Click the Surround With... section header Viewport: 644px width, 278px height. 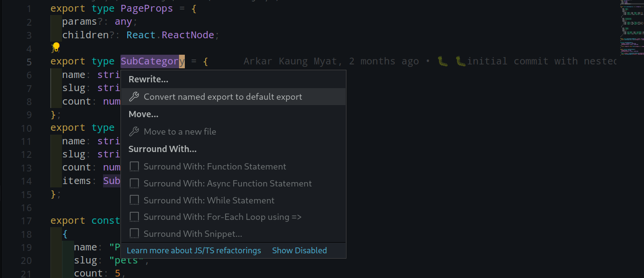[163, 149]
